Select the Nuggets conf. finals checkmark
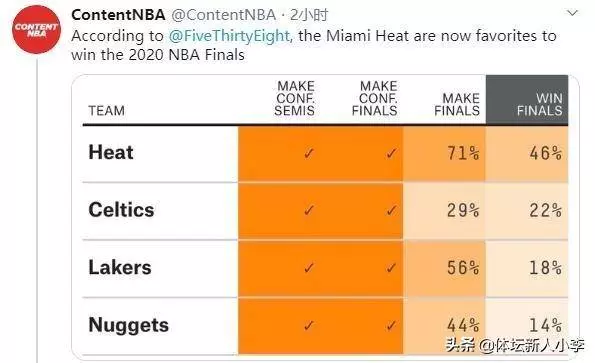595x363 pixels. click(x=392, y=325)
